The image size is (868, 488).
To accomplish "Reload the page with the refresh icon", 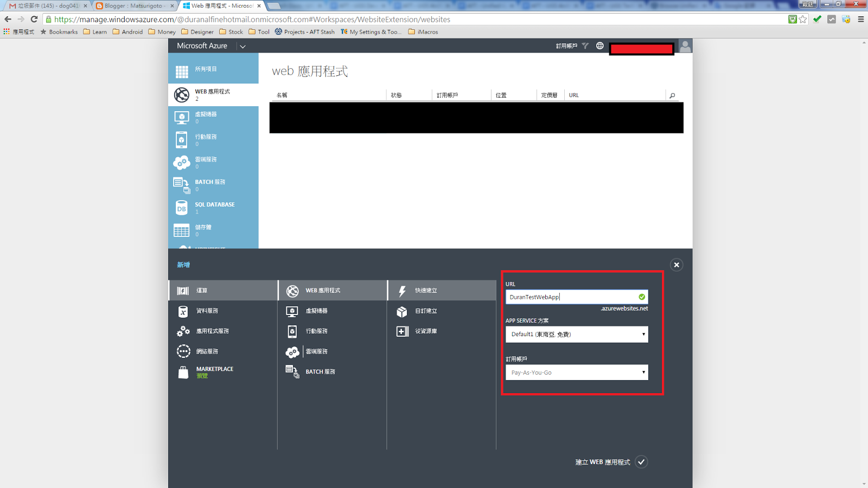I will (x=34, y=19).
